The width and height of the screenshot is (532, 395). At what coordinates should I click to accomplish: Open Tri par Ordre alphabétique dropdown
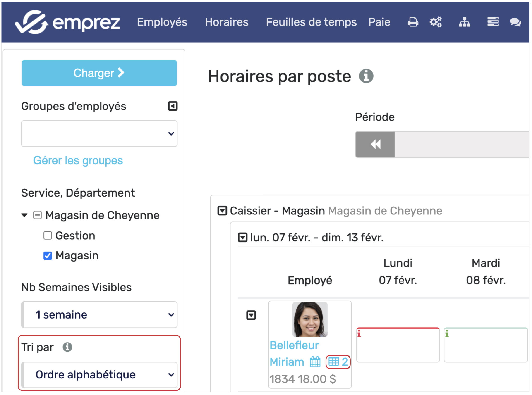pyautogui.click(x=99, y=374)
